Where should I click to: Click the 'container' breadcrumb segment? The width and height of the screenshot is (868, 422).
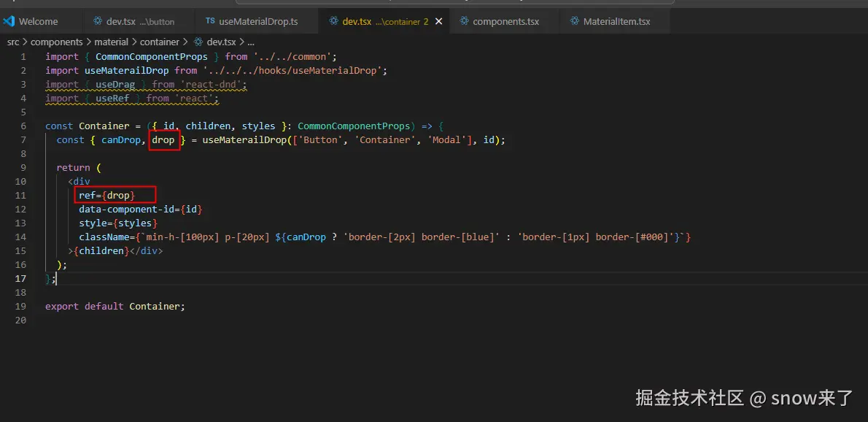pyautogui.click(x=160, y=42)
